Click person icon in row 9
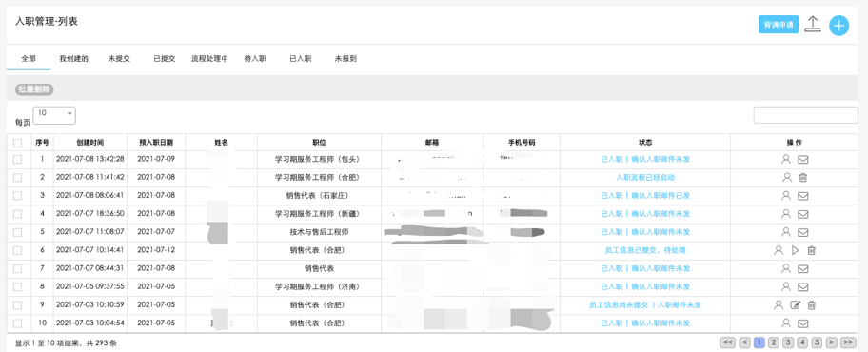The height and width of the screenshot is (352, 868). click(779, 305)
